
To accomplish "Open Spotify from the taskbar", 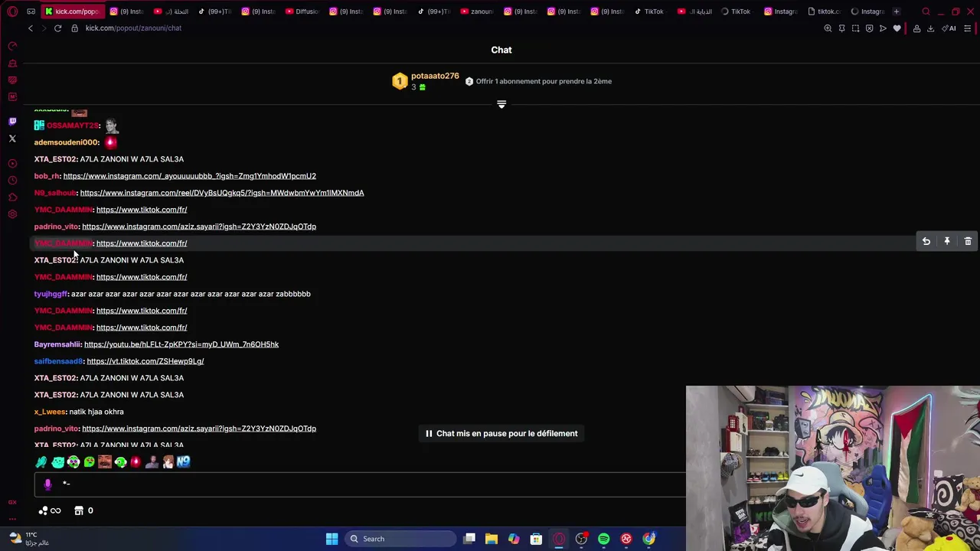I will coord(603,539).
